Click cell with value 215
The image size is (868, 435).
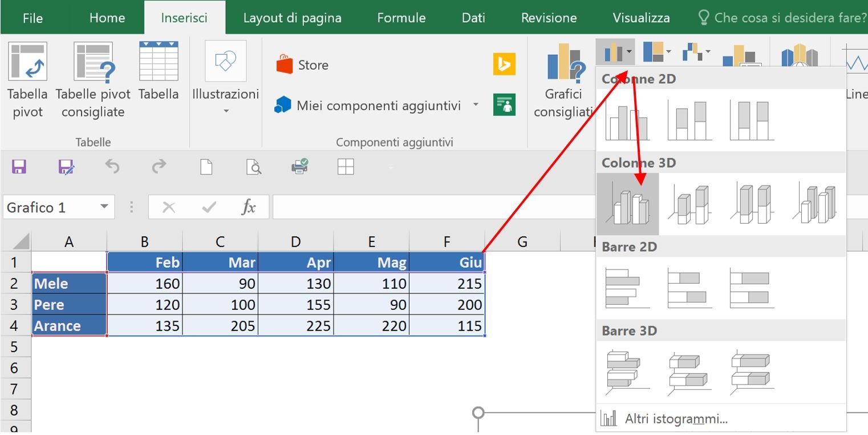[447, 284]
